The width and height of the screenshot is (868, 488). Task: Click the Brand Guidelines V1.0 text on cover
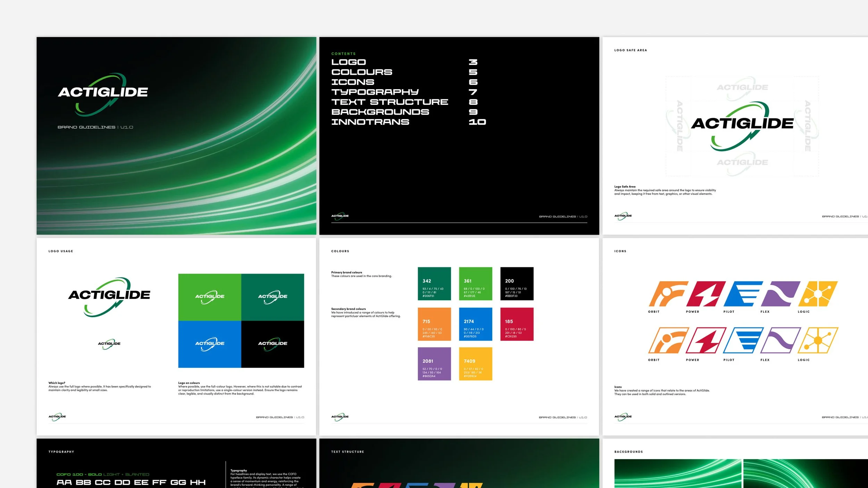pos(95,127)
